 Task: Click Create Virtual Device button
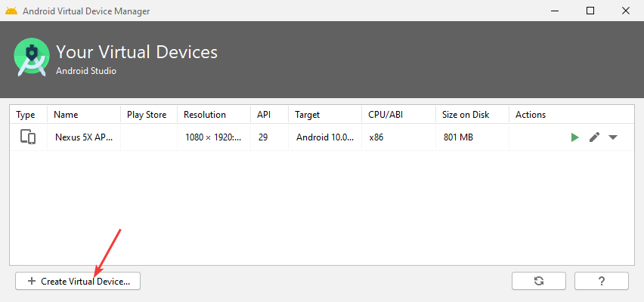(x=78, y=281)
